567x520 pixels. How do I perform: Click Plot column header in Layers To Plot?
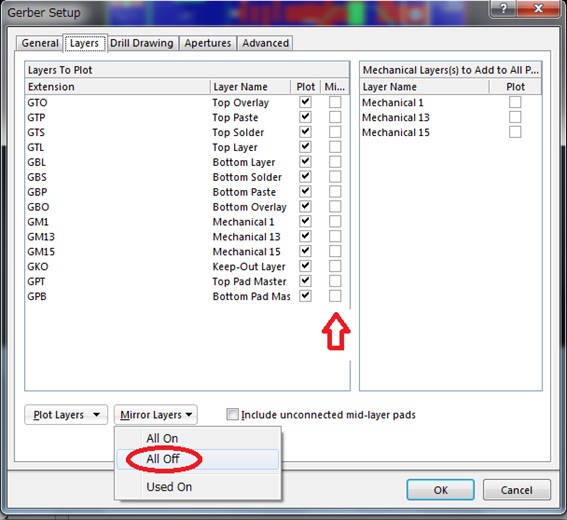tap(306, 87)
